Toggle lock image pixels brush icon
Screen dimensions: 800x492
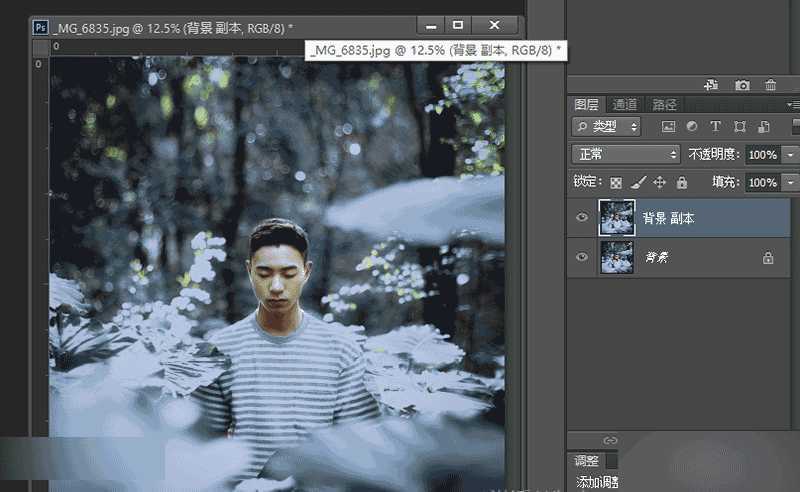(638, 182)
